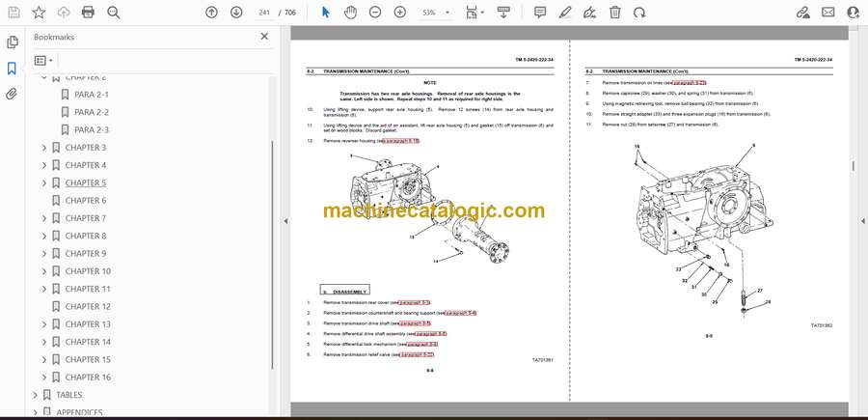
Task: Send file by email icon
Action: pyautogui.click(x=827, y=13)
